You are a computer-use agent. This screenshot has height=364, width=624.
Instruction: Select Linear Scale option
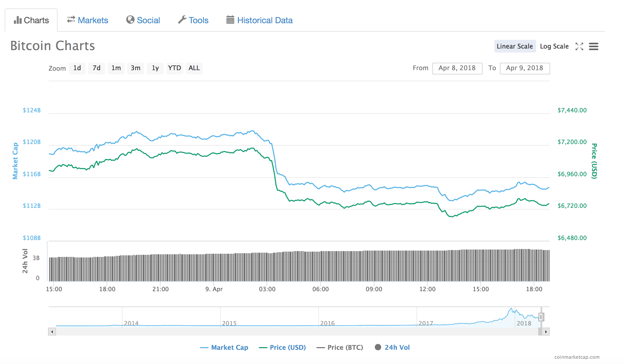(514, 46)
